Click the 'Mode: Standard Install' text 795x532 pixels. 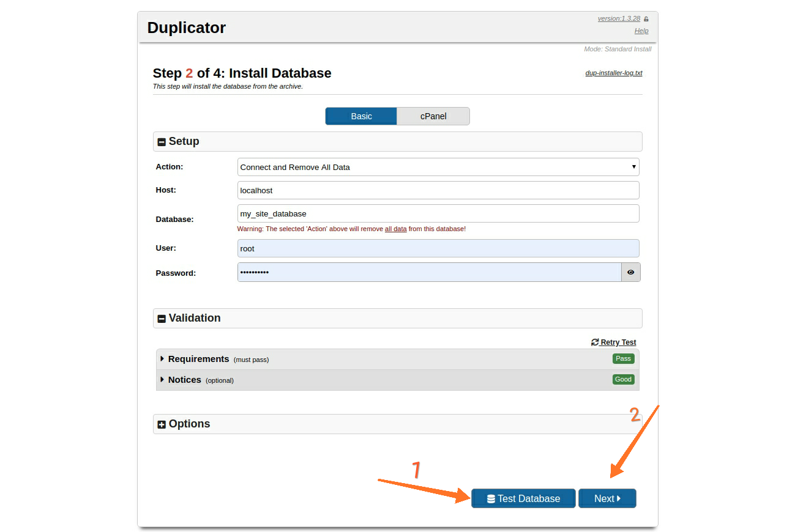[618, 49]
